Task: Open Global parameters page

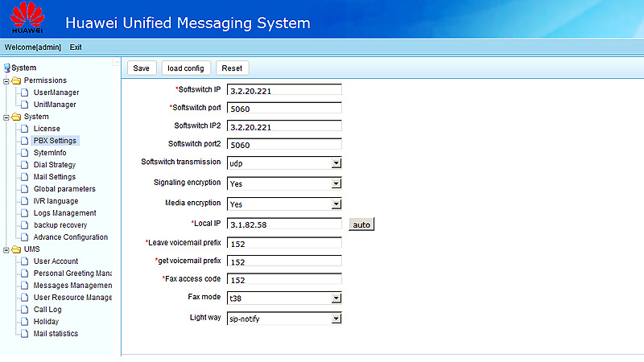Action: 64,189
